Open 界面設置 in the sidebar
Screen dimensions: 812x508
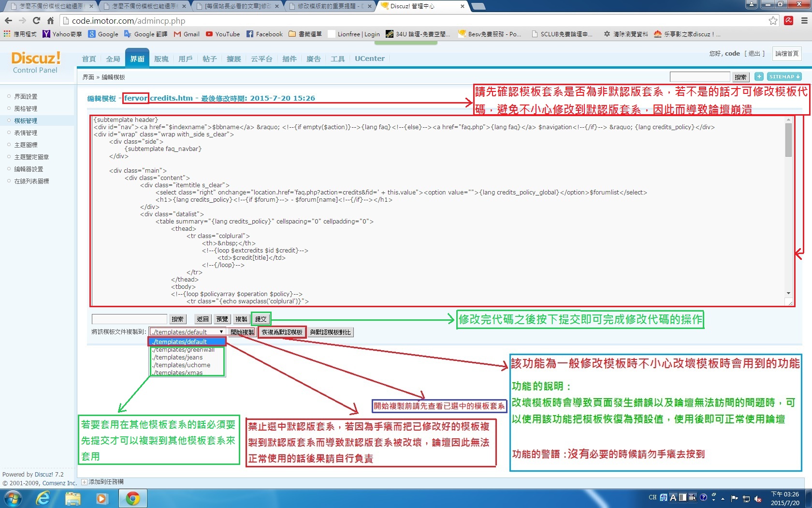pos(26,97)
